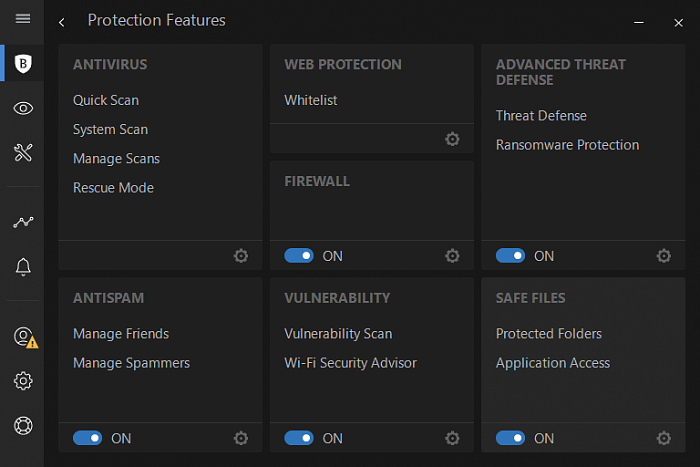Open the Support lifebuoy icon in sidebar

tap(23, 425)
